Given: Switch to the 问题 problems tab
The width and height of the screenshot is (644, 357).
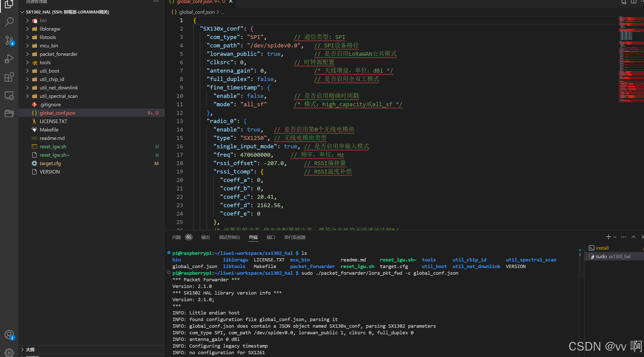Looking at the screenshot, I should [176, 237].
